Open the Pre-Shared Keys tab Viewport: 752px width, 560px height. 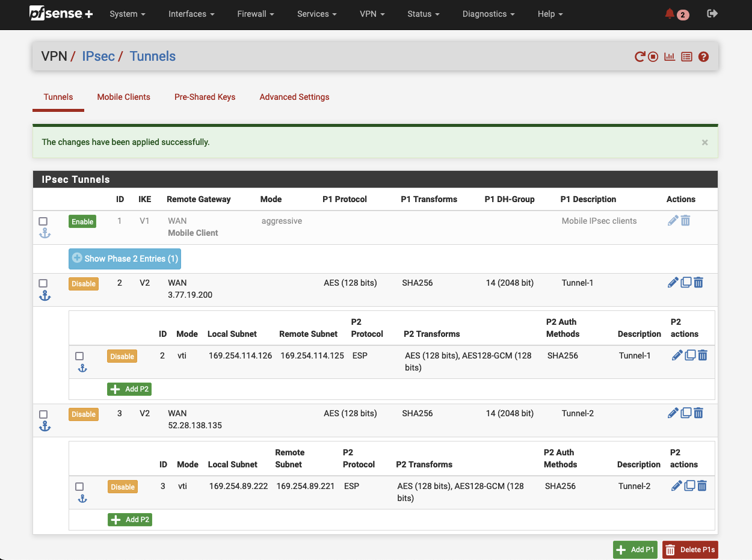coord(205,97)
